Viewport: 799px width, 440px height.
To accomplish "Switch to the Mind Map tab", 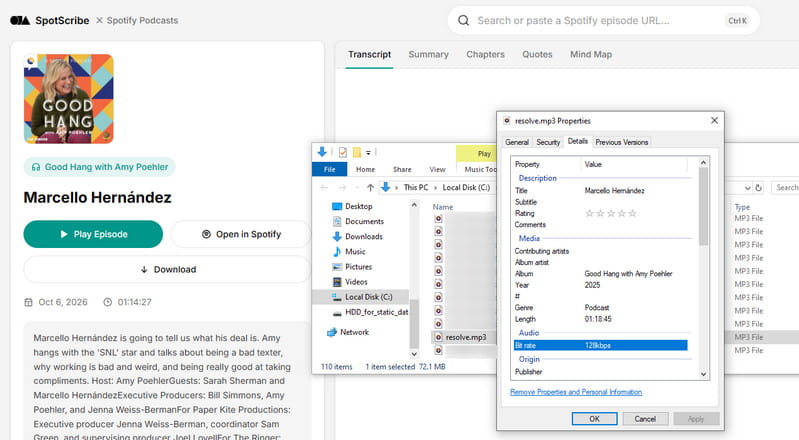I will 591,55.
